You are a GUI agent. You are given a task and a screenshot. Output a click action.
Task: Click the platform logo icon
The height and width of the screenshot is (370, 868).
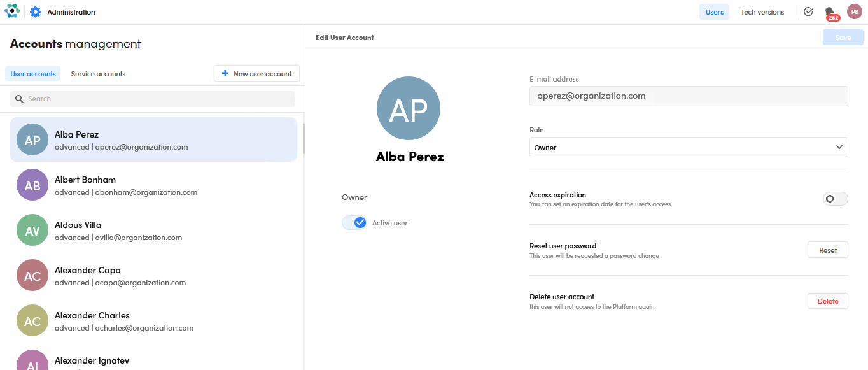(11, 11)
